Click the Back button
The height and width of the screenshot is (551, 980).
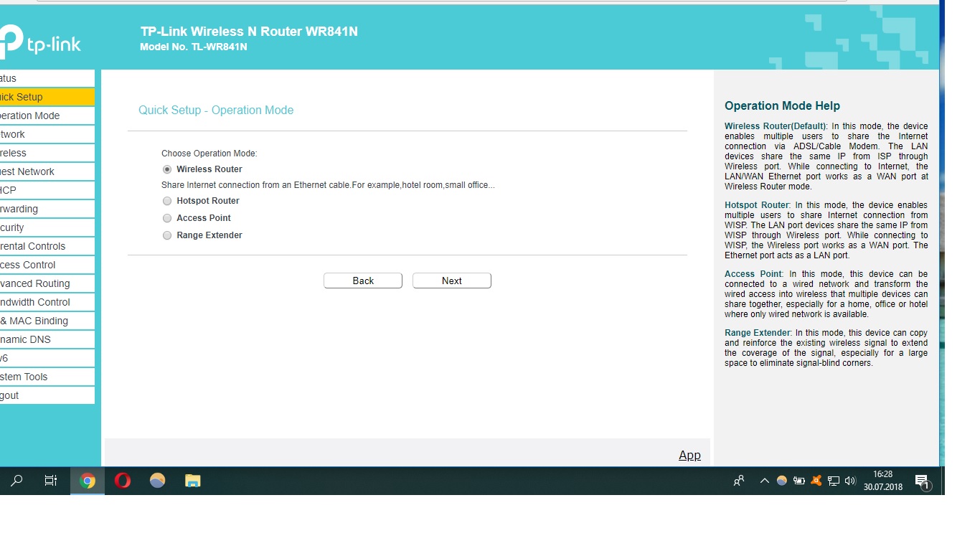click(363, 281)
